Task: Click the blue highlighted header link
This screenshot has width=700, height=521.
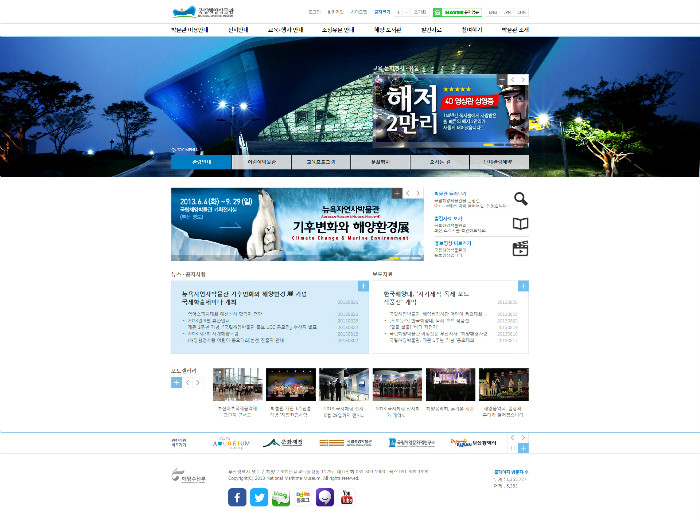Action: [382, 12]
